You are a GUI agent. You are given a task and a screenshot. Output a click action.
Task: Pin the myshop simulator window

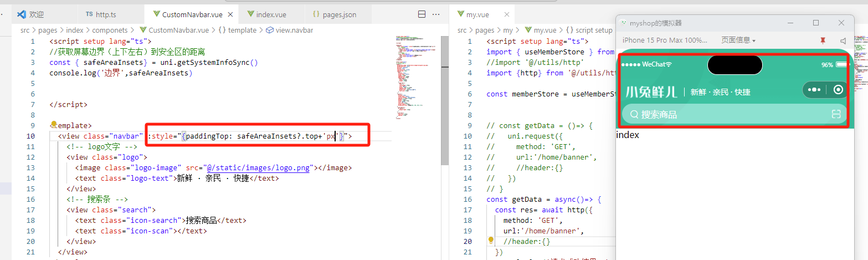(x=823, y=40)
